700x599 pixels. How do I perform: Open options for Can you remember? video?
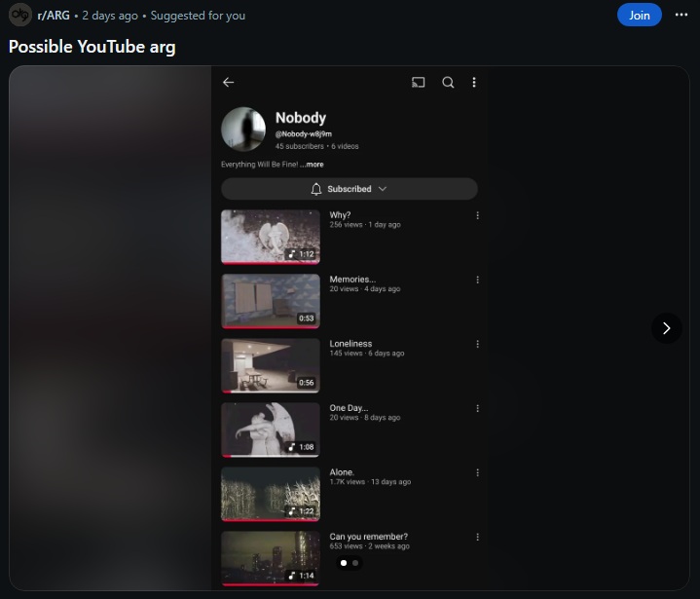click(478, 538)
